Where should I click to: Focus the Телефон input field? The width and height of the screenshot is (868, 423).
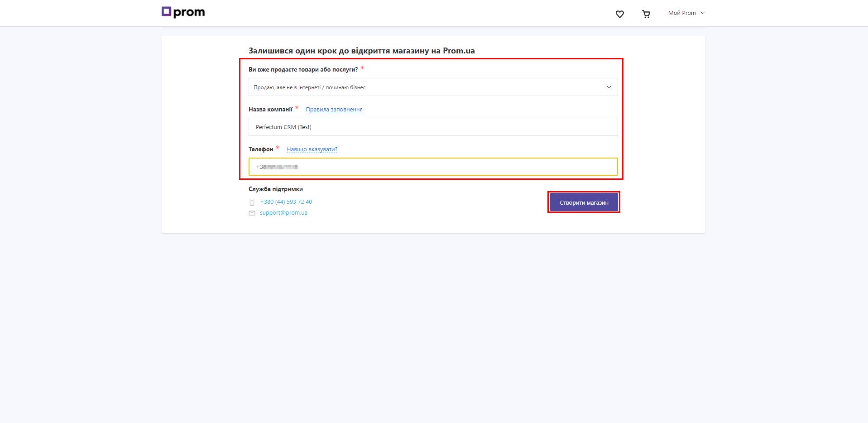[433, 167]
